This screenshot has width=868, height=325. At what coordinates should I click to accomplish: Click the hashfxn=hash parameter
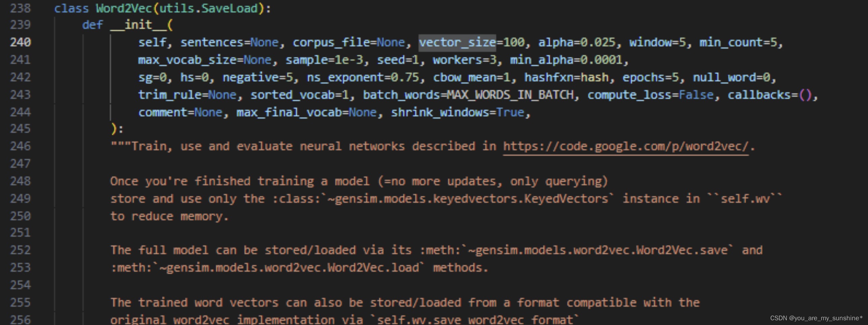[x=566, y=77]
